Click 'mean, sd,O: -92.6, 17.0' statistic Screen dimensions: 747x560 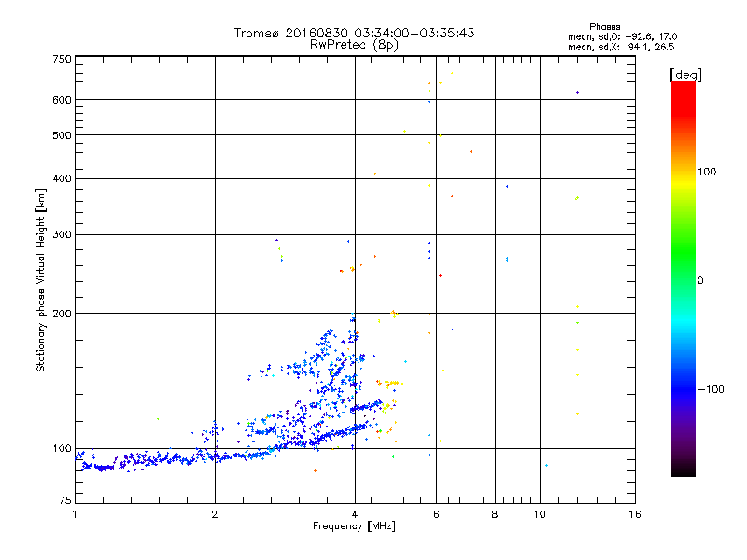[622, 36]
